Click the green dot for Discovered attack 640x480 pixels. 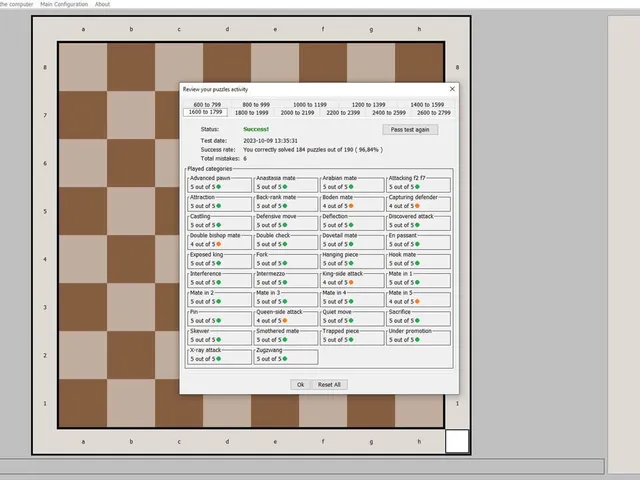[x=417, y=225]
